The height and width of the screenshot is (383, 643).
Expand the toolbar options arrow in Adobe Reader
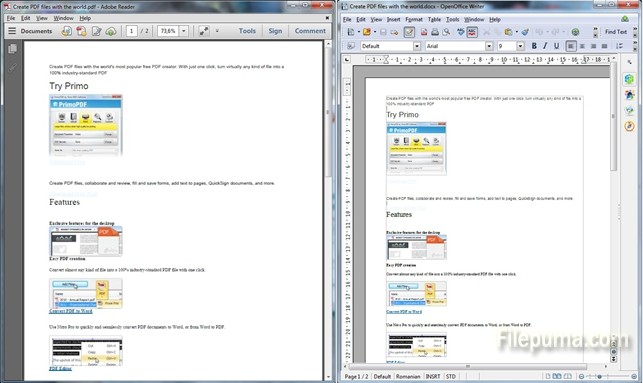click(217, 31)
